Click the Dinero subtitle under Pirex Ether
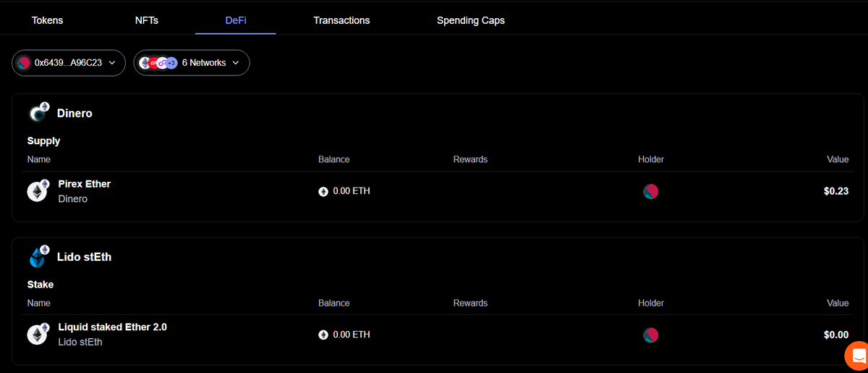This screenshot has width=868, height=373. click(72, 199)
